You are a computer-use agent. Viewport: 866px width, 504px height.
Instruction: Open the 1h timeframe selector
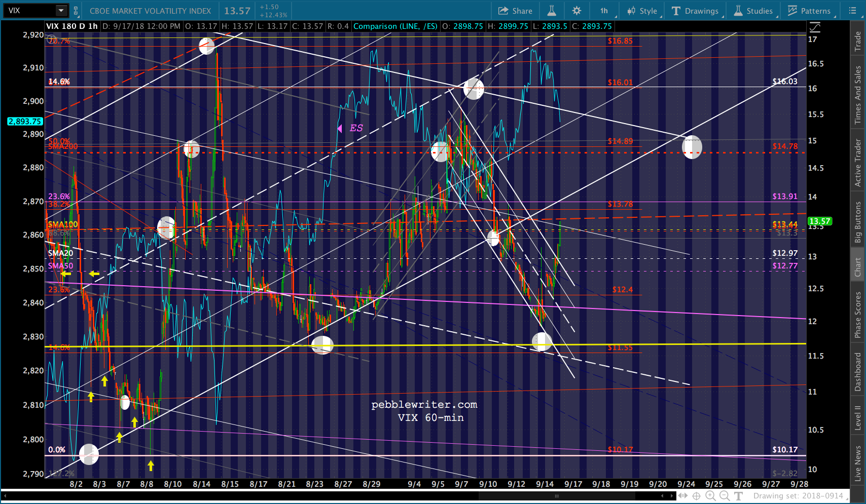tap(604, 11)
